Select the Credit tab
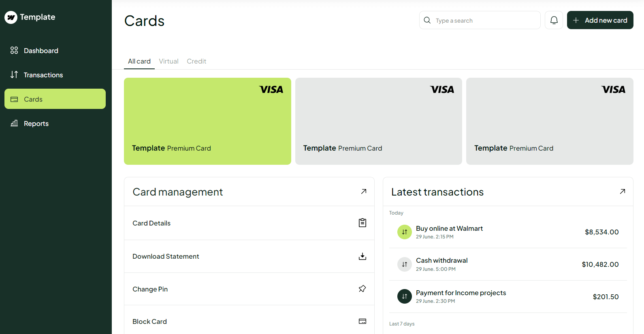Viewport: 644px width, 334px height. [196, 61]
